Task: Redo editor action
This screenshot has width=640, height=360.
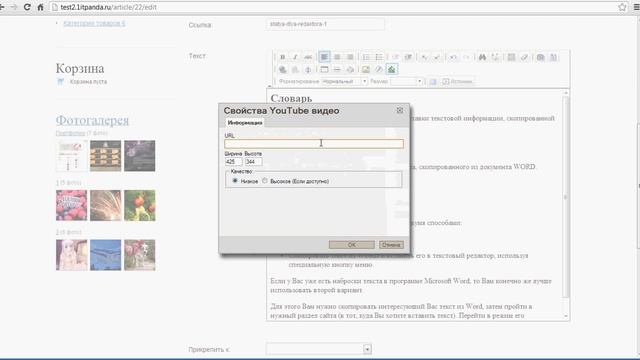Action: pyautogui.click(x=467, y=57)
